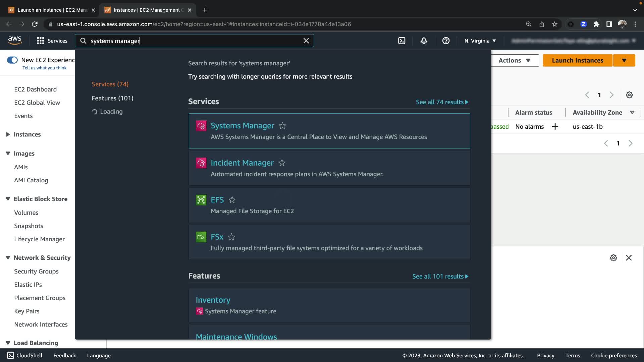This screenshot has height=362, width=644.
Task: Click the Launch instances button
Action: click(577, 60)
